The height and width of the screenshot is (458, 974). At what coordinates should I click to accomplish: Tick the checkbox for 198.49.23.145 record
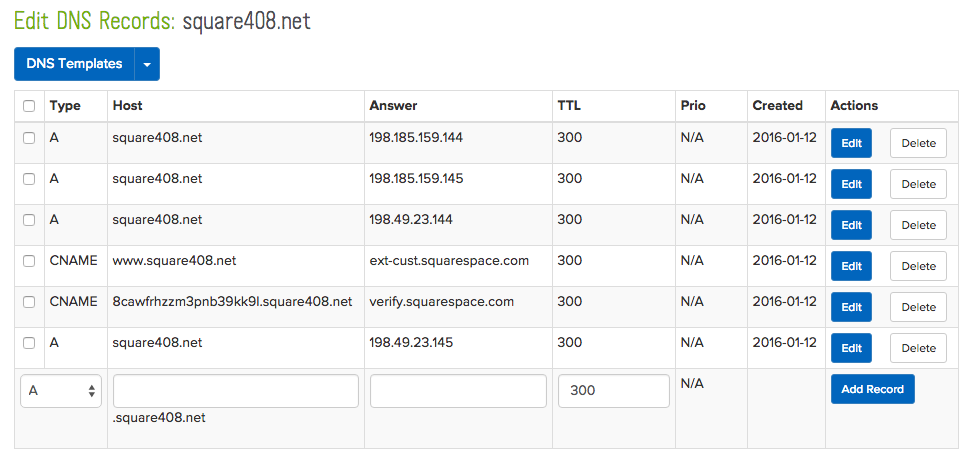tap(29, 343)
